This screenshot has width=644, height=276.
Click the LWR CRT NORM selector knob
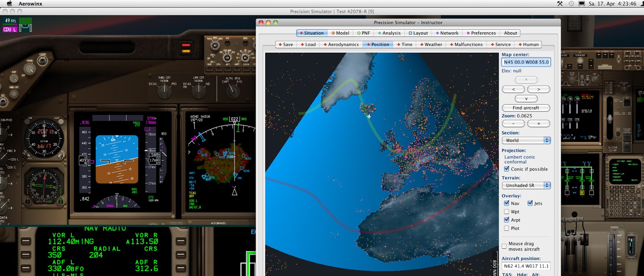click(x=199, y=92)
